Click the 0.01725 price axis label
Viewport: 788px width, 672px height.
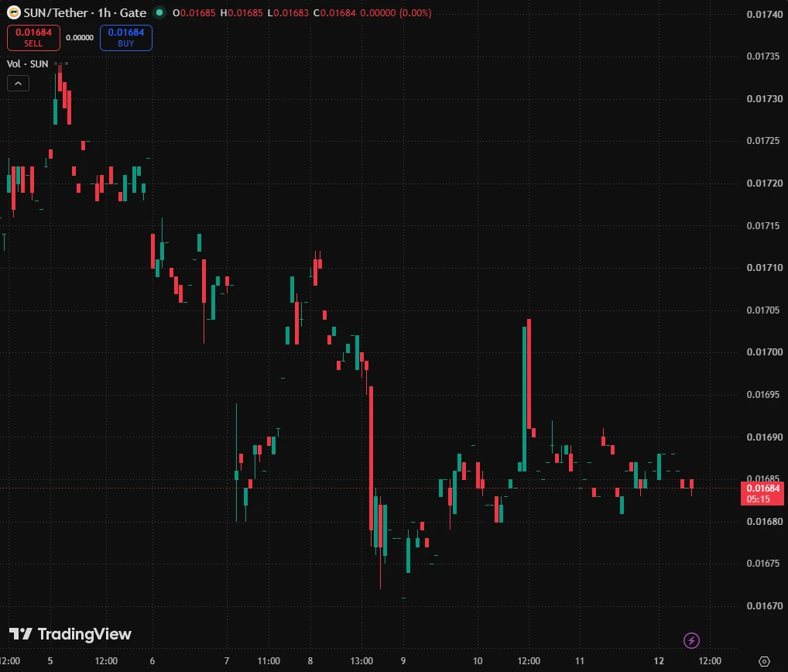coord(764,141)
